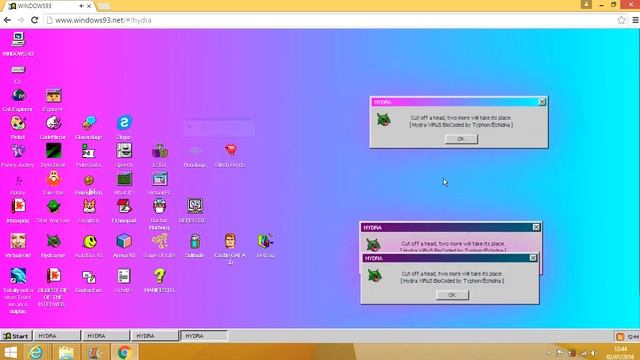640x360 pixels.
Task: Open the Chrome hamburger menu
Action: coord(635,20)
